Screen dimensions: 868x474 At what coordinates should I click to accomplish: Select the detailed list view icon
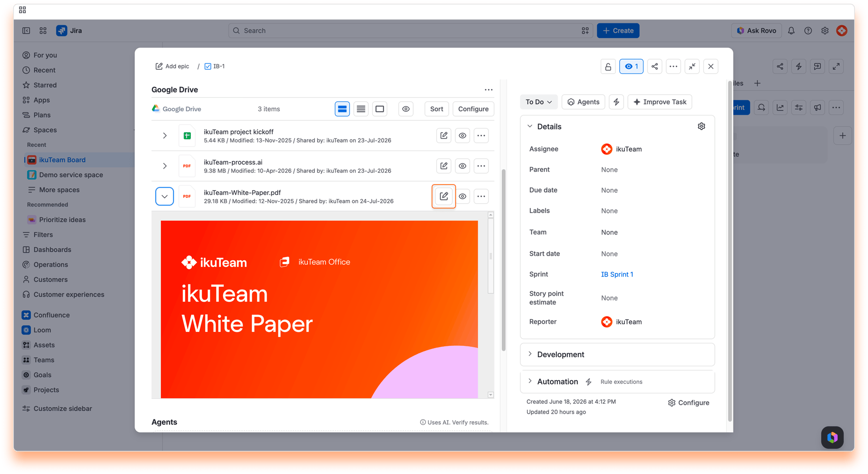pos(342,109)
